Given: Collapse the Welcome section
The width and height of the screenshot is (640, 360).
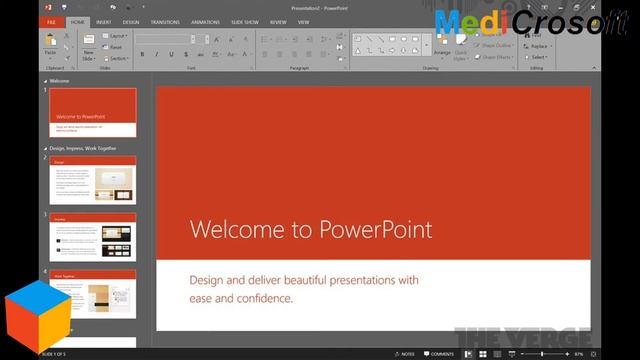Looking at the screenshot, I should click(45, 81).
